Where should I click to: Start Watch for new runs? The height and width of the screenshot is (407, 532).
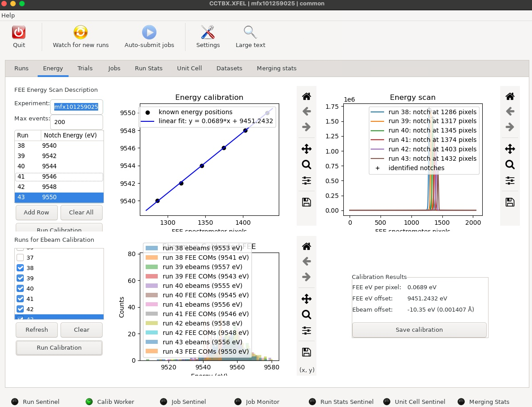click(81, 33)
